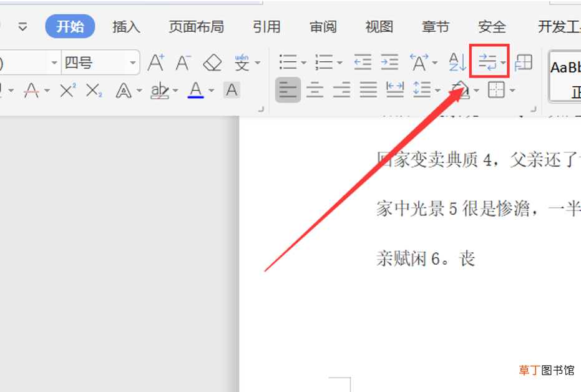Expand highlight color options arrow
Screen dimensions: 581x392
coord(175,91)
